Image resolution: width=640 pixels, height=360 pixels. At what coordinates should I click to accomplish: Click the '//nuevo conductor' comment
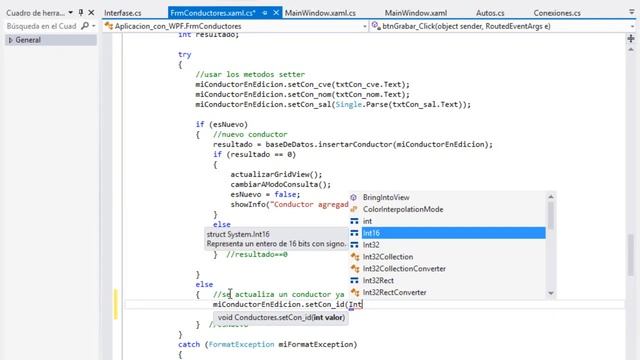point(250,134)
